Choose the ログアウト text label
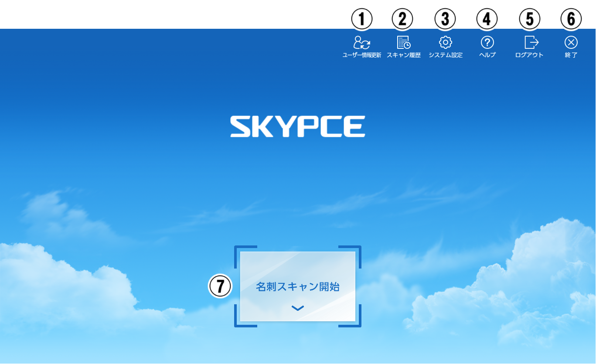This screenshot has height=364, width=596. (529, 55)
